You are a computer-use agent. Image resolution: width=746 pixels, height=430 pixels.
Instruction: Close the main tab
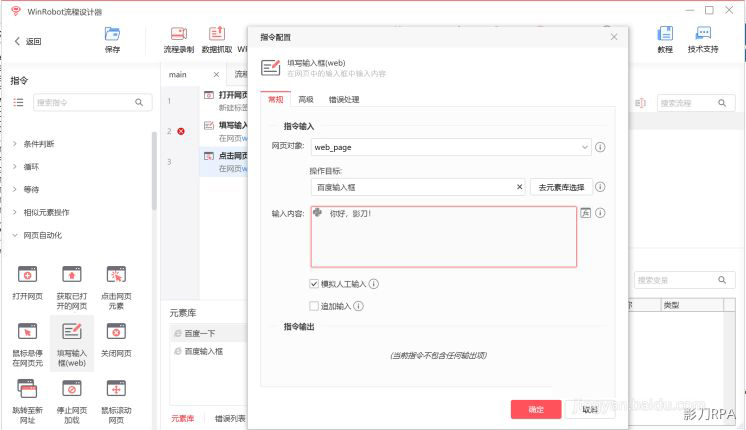click(x=216, y=75)
